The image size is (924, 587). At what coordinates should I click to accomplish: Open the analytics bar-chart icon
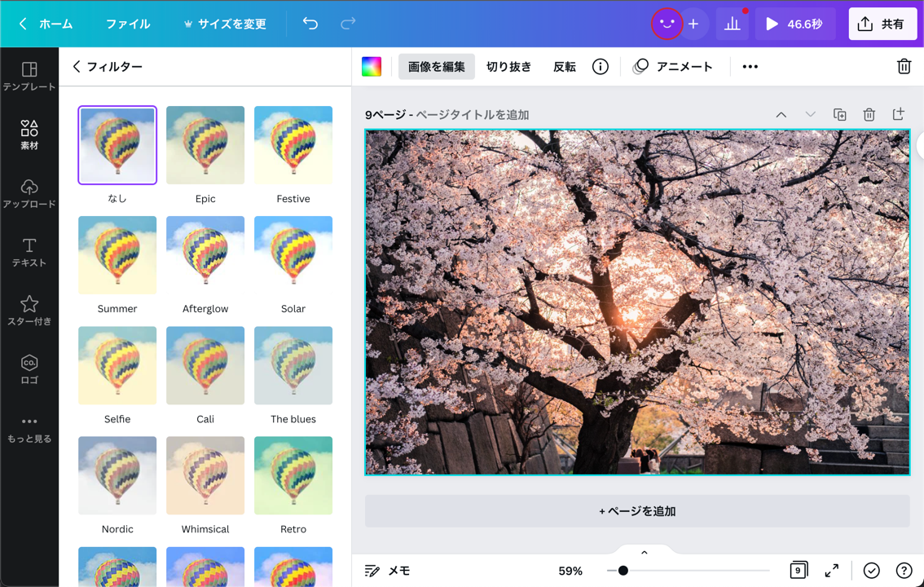pos(733,24)
